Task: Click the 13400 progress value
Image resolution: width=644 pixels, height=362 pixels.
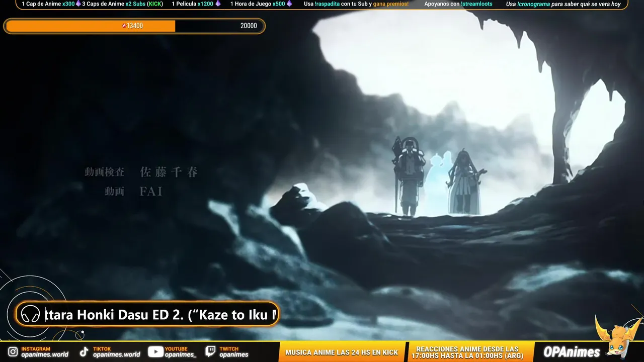Action: [135, 26]
